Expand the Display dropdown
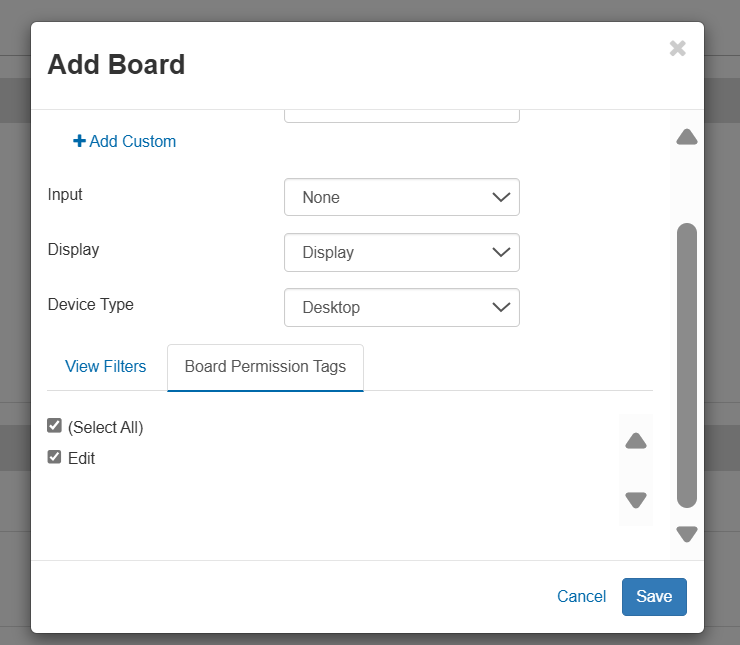740x645 pixels. (x=401, y=252)
